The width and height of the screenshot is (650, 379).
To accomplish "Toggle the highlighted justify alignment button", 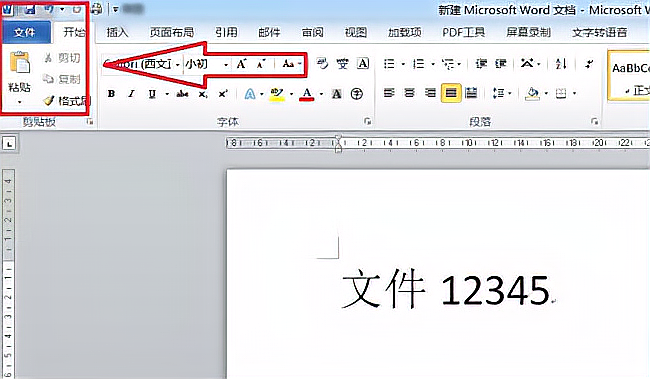I will coord(451,93).
